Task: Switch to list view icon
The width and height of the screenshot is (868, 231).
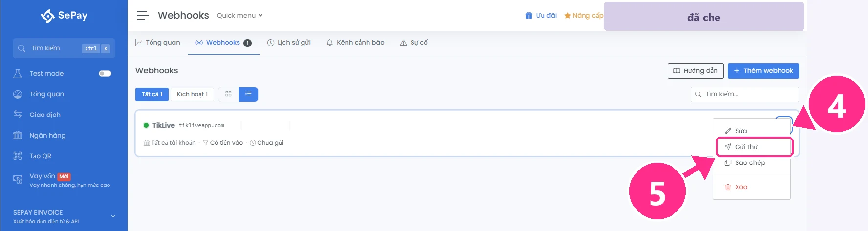Action: pos(248,94)
